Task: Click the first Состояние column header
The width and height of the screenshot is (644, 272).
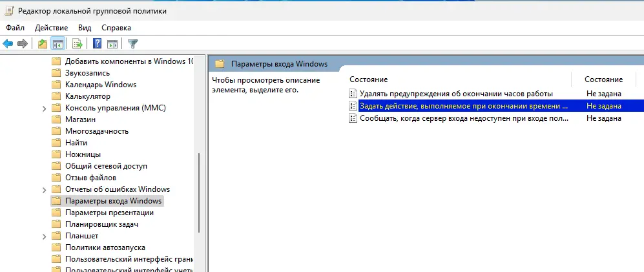Action: pyautogui.click(x=368, y=79)
